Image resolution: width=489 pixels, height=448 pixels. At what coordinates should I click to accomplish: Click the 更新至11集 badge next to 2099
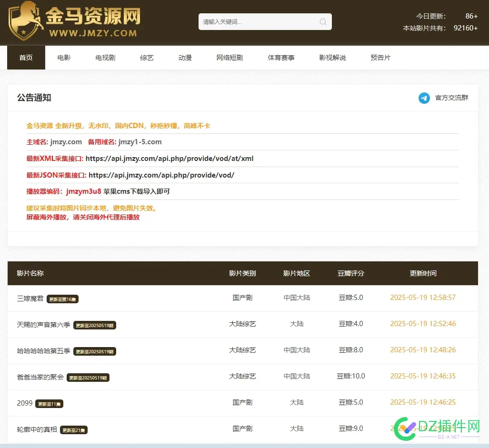(x=49, y=403)
